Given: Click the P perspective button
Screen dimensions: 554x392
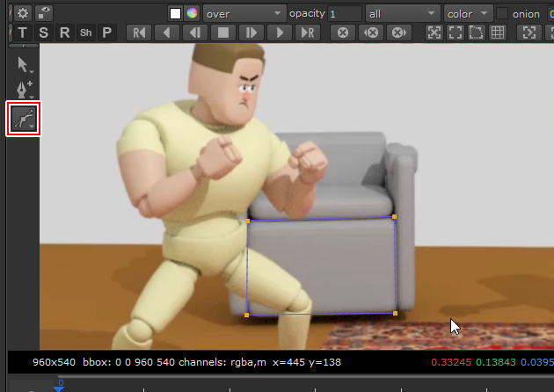Looking at the screenshot, I should 107,33.
